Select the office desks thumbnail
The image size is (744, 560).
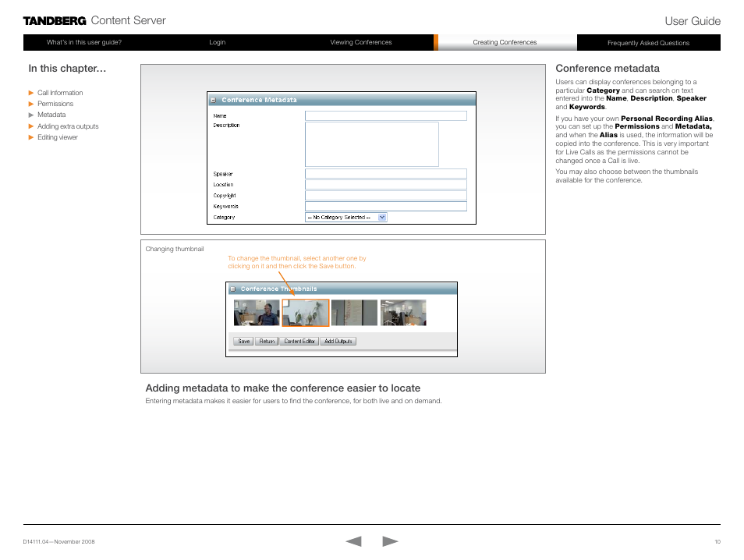coord(403,313)
